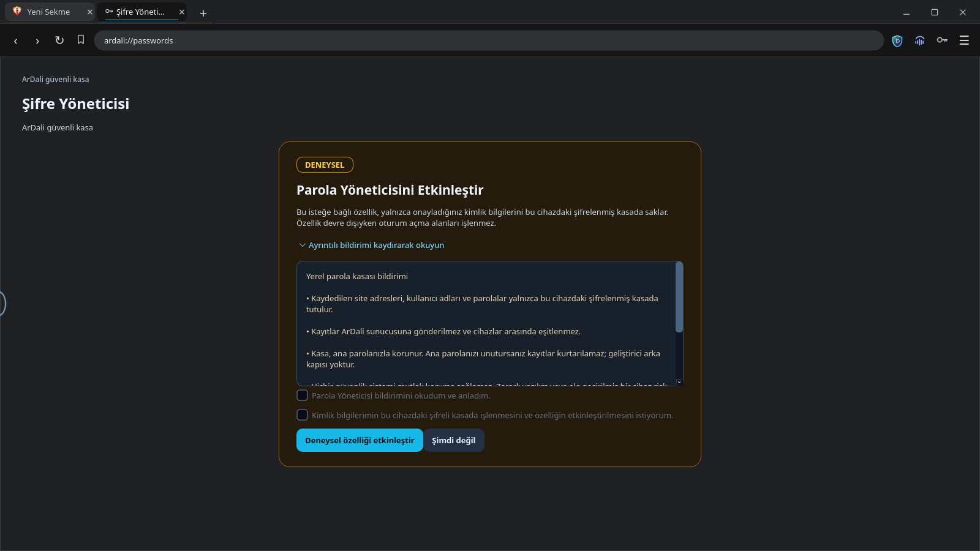Close the Şifre Yöneti... tab

point(181,12)
